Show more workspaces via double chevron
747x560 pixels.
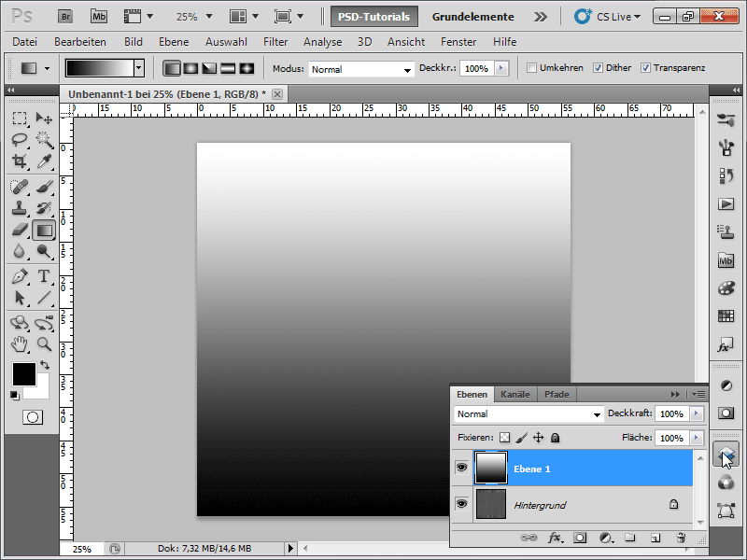click(541, 17)
